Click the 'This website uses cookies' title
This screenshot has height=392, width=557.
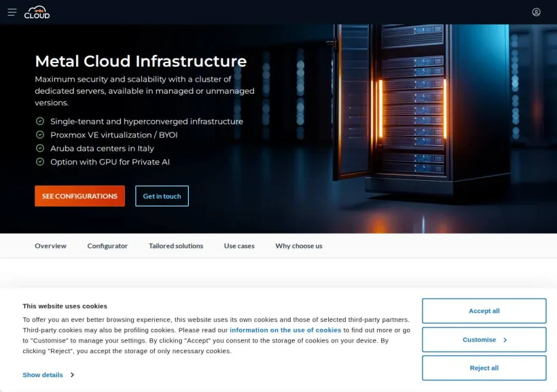[x=65, y=306]
